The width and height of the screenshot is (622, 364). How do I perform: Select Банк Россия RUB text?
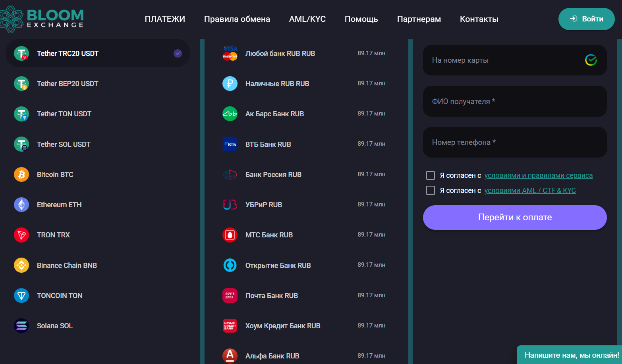coord(273,175)
